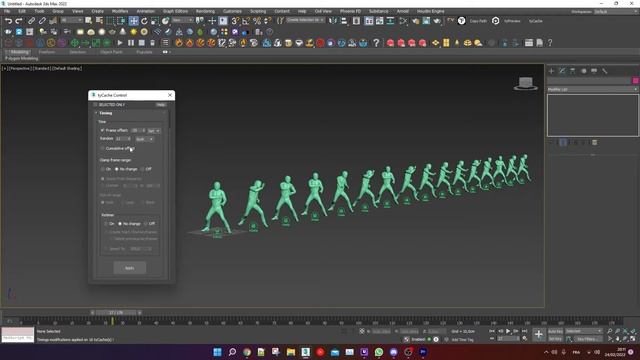640x360 pixels.
Task: Open the Modify tab in command panel
Action: pyautogui.click(x=562, y=71)
